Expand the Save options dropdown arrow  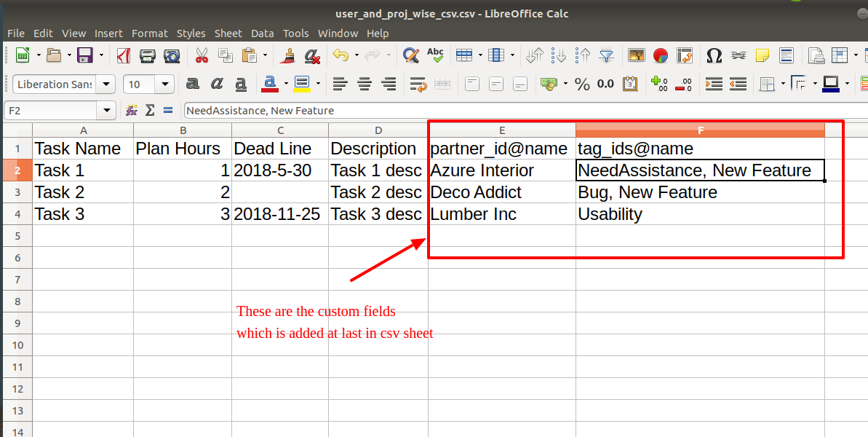100,55
